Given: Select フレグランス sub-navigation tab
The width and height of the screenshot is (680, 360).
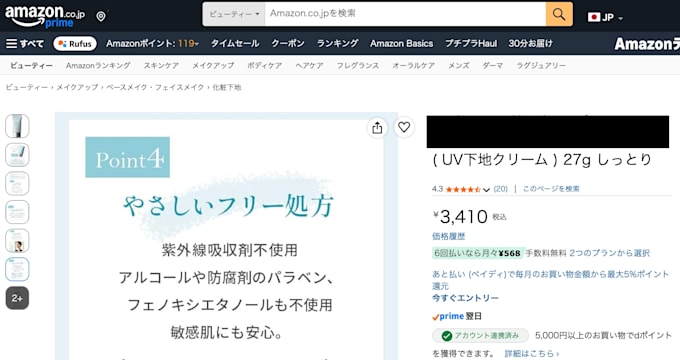Looking at the screenshot, I should click(358, 65).
